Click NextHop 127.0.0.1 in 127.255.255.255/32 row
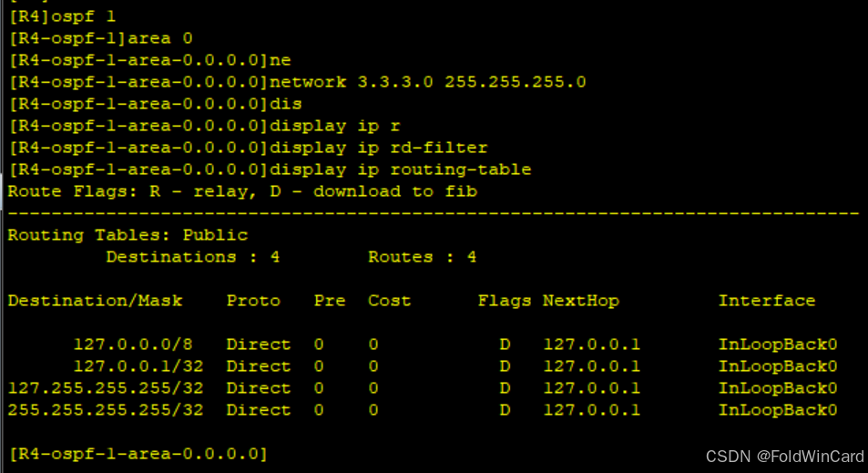The height and width of the screenshot is (473, 868). (592, 388)
